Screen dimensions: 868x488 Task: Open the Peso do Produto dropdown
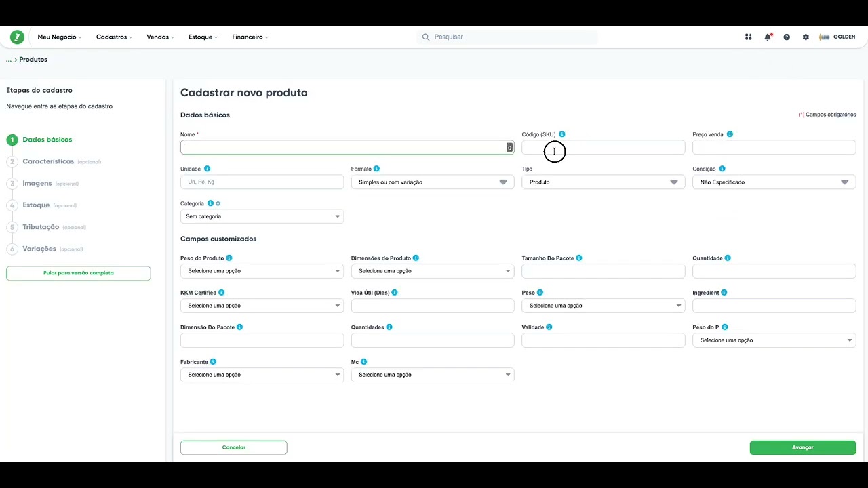pyautogui.click(x=262, y=271)
